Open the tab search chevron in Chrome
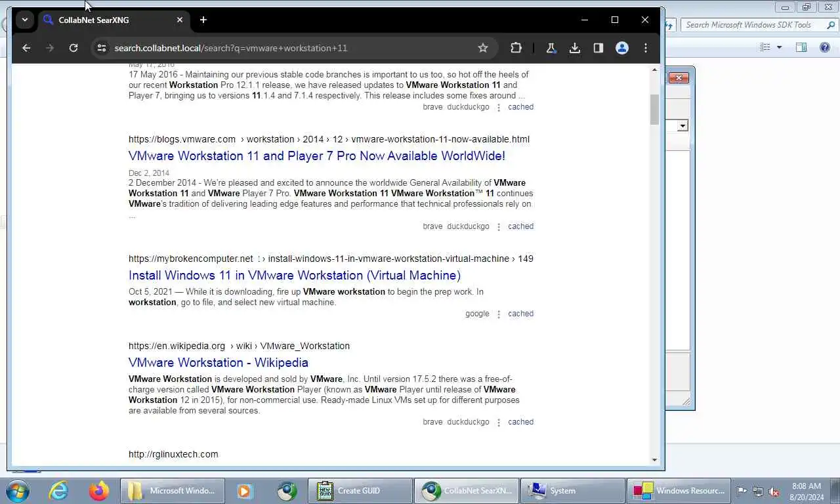 24,20
